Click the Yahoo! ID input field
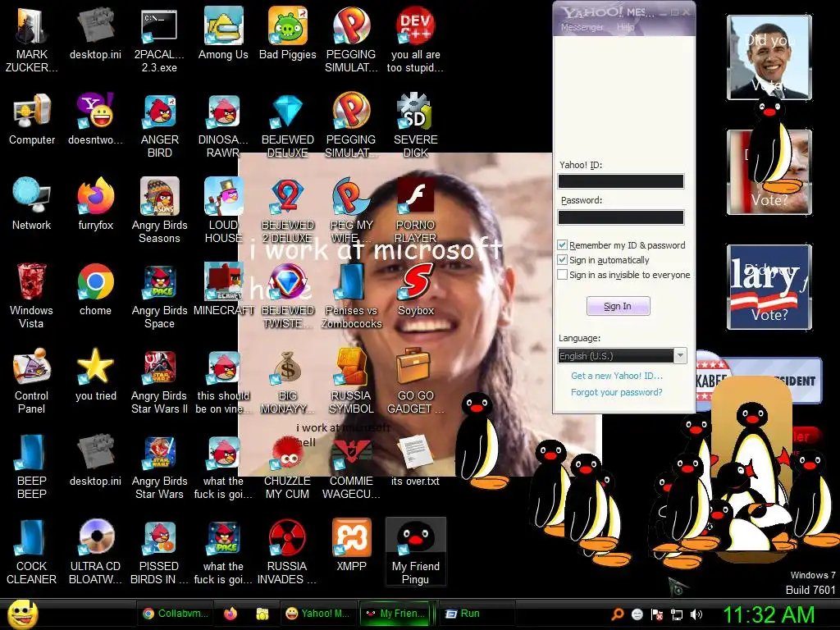The image size is (840, 630). 621,181
